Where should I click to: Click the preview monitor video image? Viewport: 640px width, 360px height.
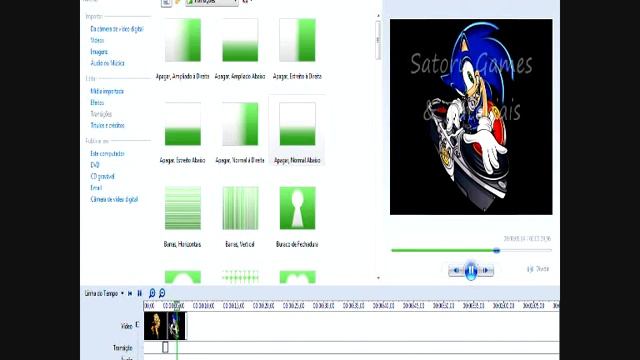point(471,117)
